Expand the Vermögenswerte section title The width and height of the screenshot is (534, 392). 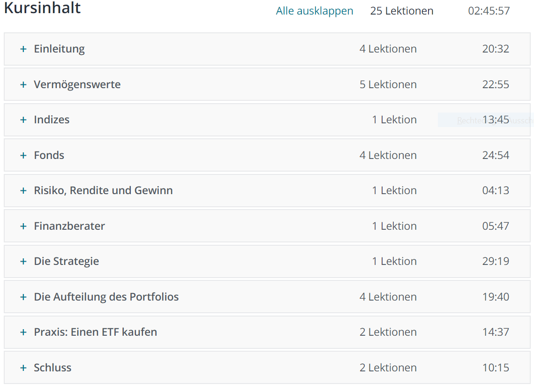click(77, 84)
